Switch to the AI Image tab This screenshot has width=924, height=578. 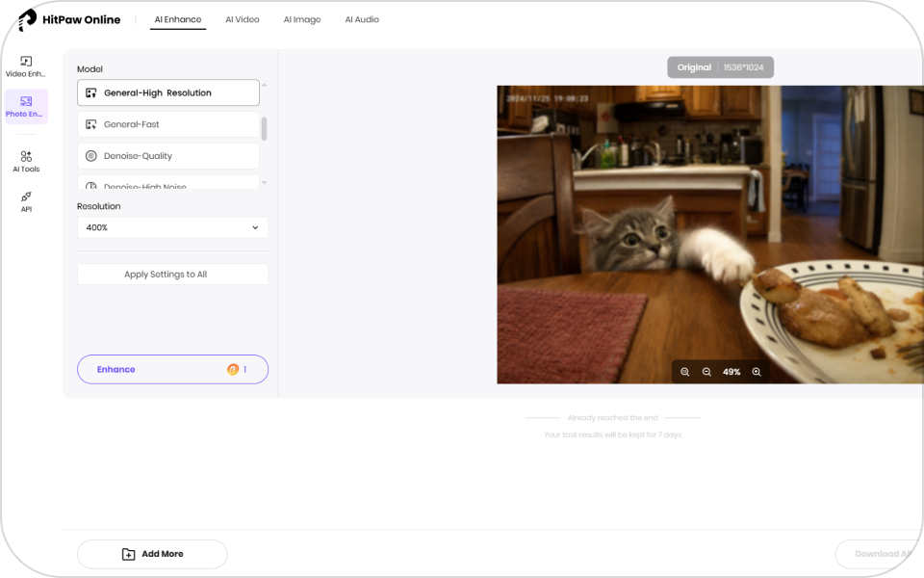click(x=302, y=19)
